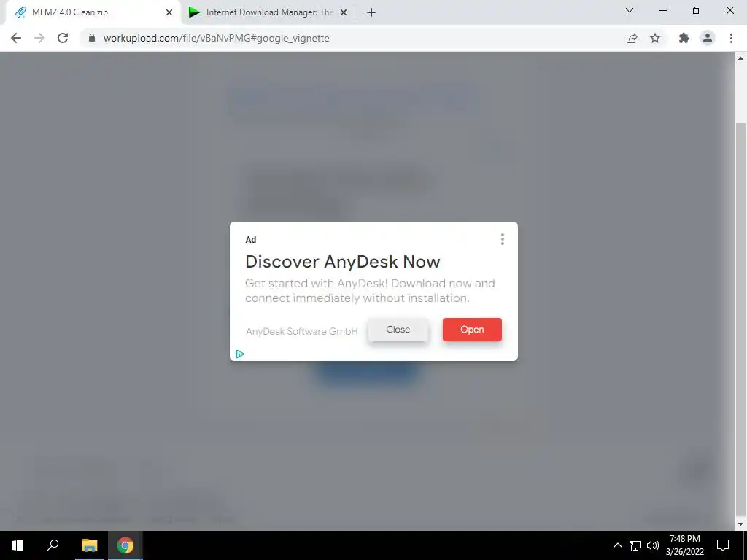Click the red Open button
Viewport: 747px width, 560px height.
click(472, 330)
